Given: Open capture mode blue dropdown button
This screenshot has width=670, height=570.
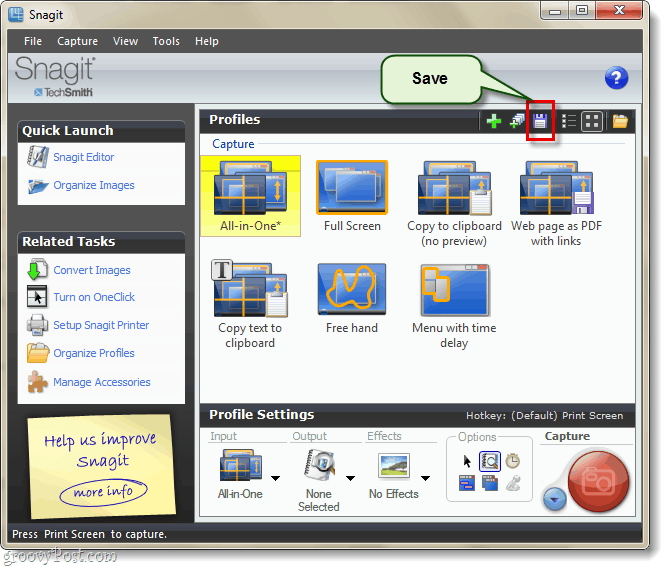Looking at the screenshot, I should pyautogui.click(x=554, y=499).
